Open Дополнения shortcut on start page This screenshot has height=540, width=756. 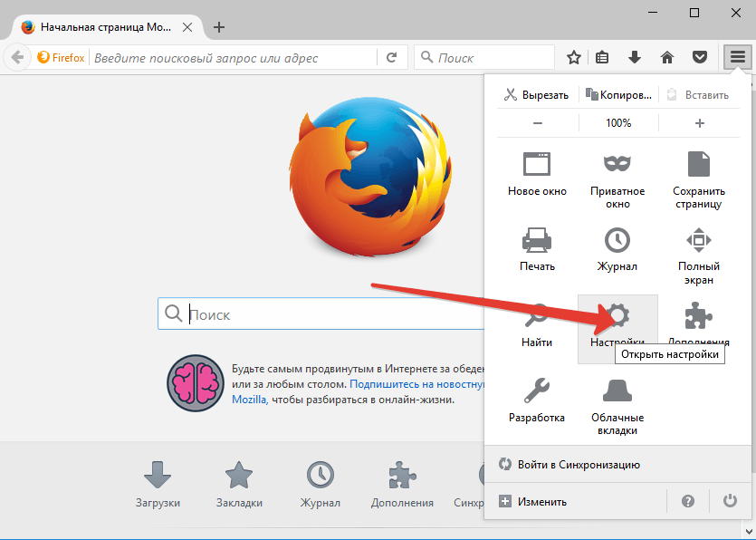pos(402,485)
